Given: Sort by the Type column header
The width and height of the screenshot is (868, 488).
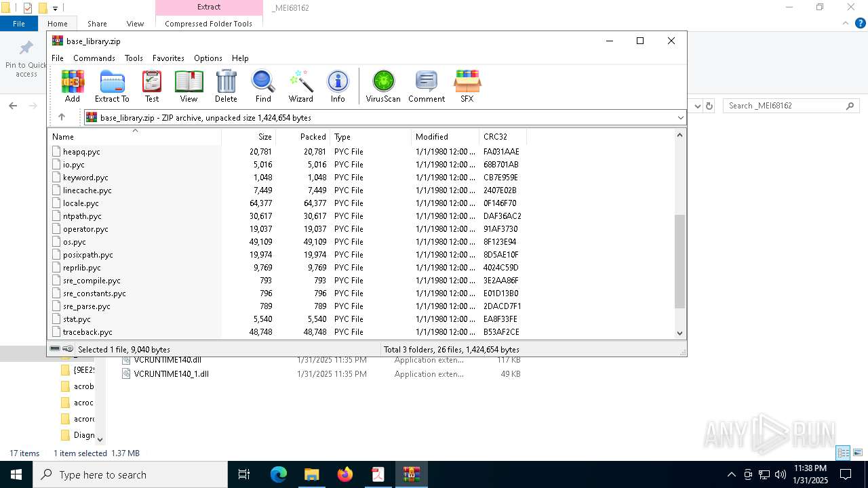Looking at the screenshot, I should (x=371, y=136).
